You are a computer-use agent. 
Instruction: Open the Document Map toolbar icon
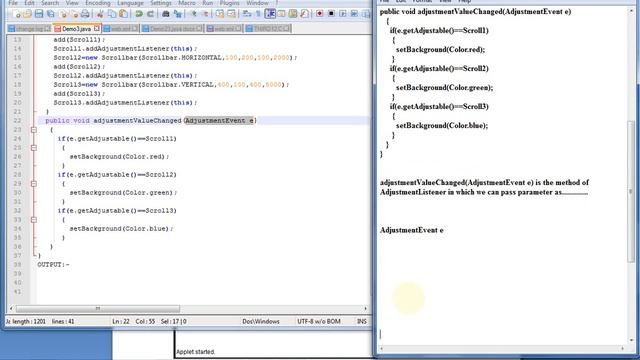click(x=292, y=14)
